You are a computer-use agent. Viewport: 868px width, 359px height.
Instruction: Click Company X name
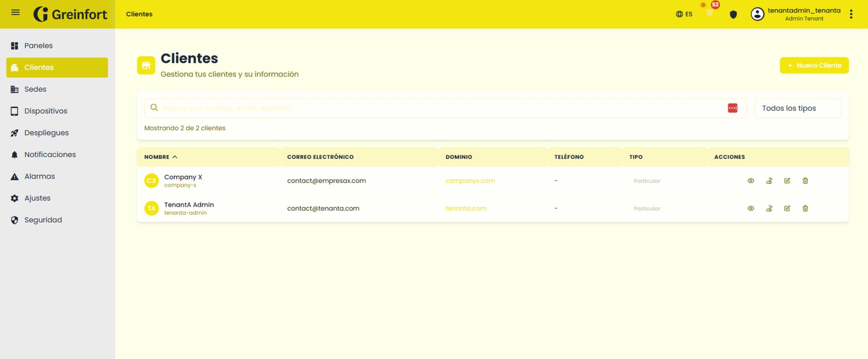click(x=183, y=177)
